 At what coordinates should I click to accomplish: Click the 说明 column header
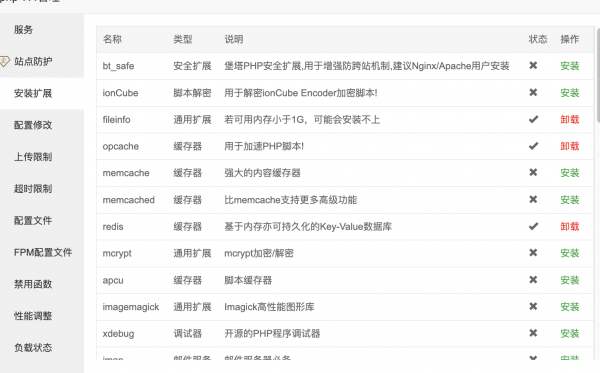[x=233, y=39]
